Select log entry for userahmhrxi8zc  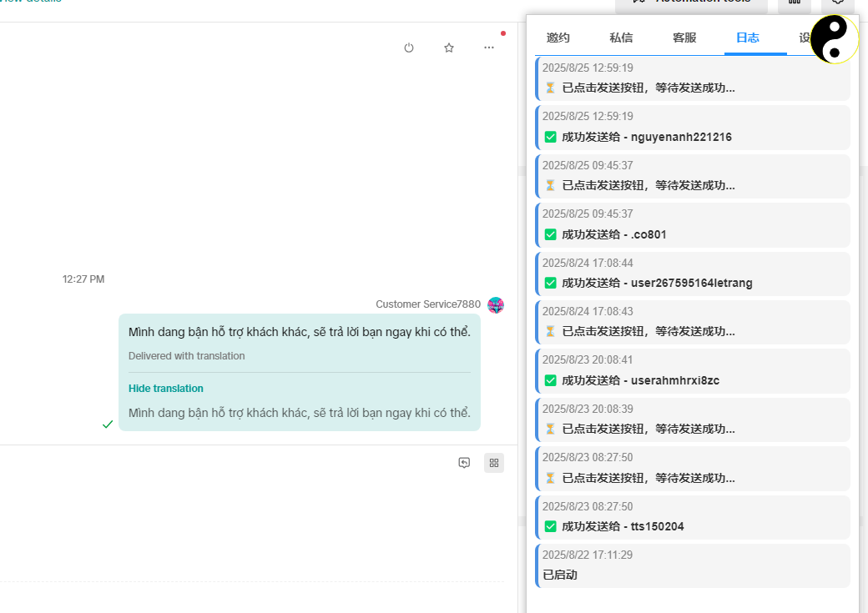pos(692,371)
